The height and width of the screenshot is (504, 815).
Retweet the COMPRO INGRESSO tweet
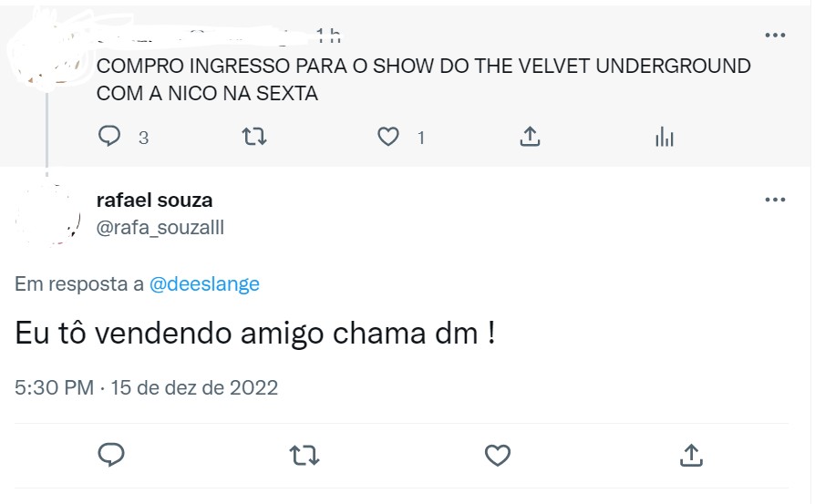253,137
